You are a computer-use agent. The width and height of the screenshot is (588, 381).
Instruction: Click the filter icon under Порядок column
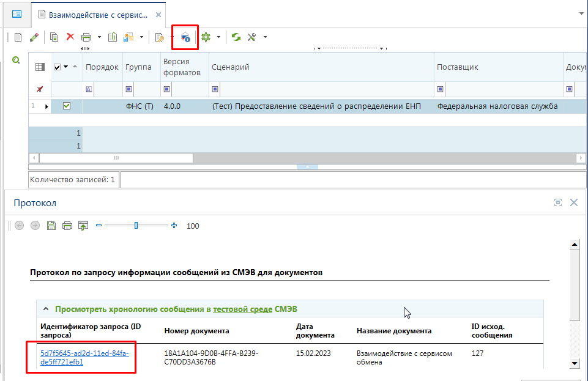pos(89,89)
